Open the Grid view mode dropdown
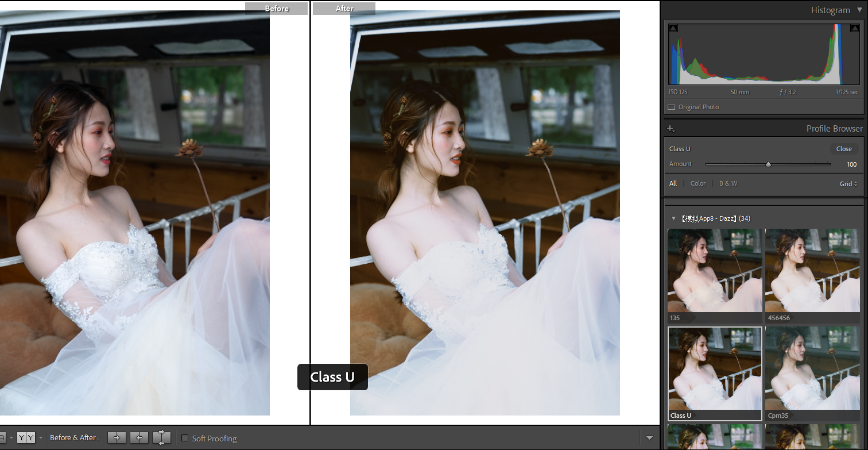Screen dimensions: 868x450 [848, 184]
